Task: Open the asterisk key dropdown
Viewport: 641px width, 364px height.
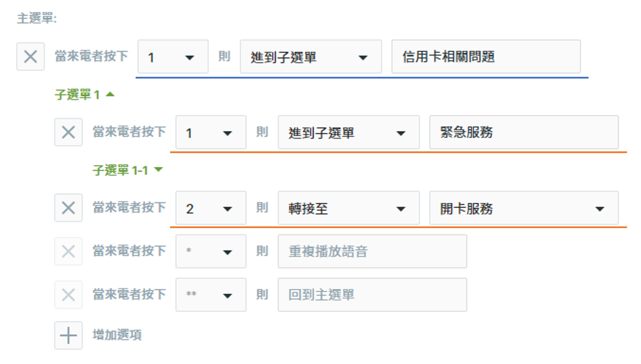Action: tap(211, 251)
